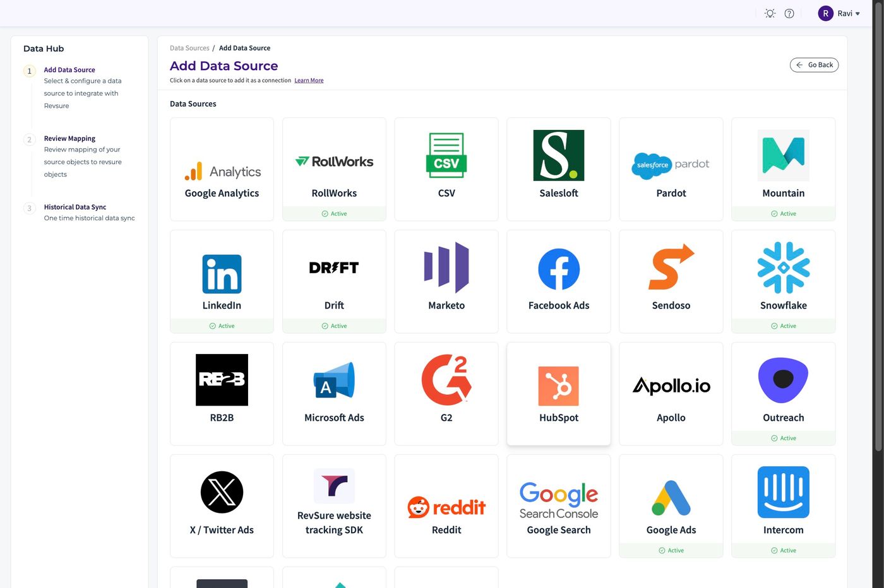Select the X / Twitter Ads logo
884x588 pixels.
[222, 492]
